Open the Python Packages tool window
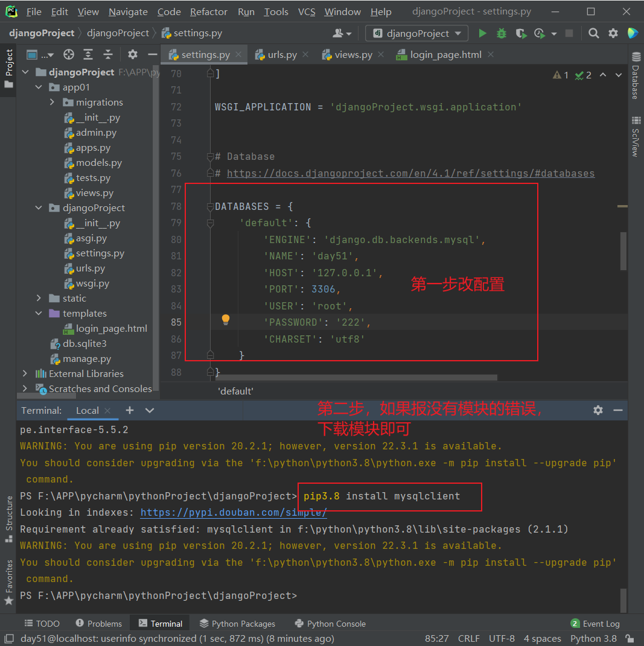 237,624
